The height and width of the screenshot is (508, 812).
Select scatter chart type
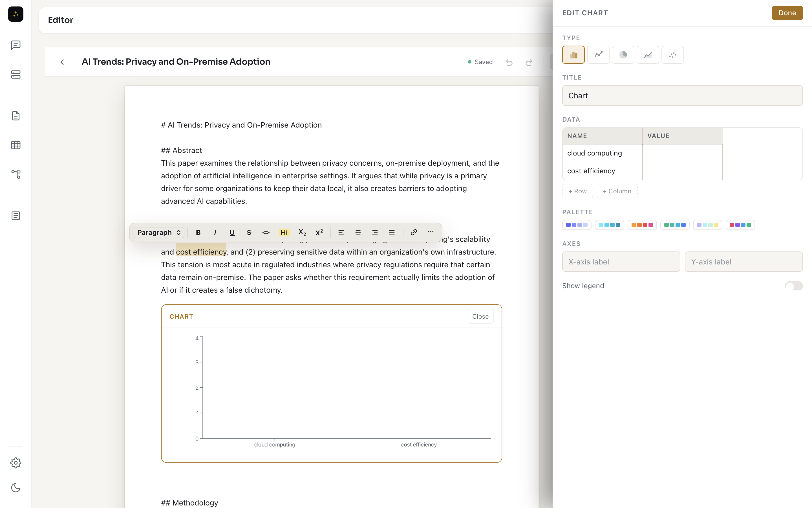[673, 55]
